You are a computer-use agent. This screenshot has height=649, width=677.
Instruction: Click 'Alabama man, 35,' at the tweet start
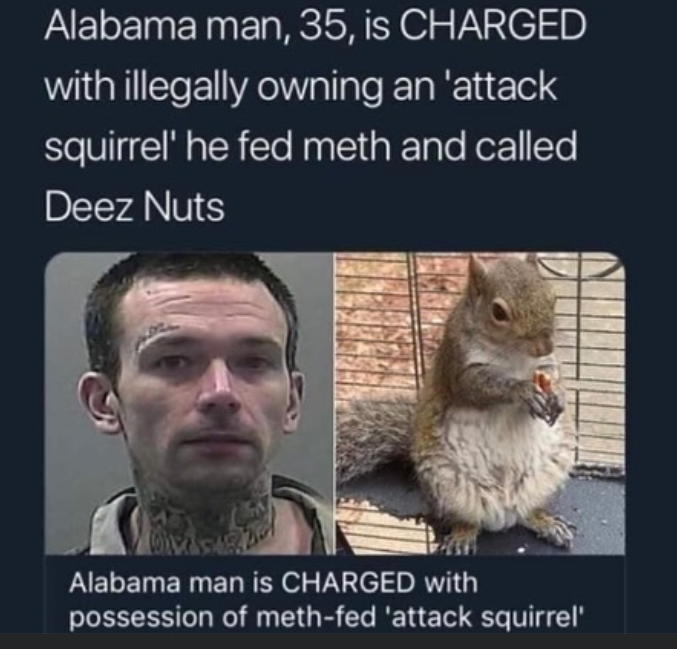tap(199, 26)
